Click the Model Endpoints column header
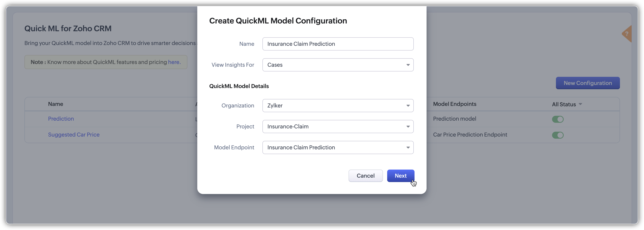The image size is (644, 230). click(454, 104)
